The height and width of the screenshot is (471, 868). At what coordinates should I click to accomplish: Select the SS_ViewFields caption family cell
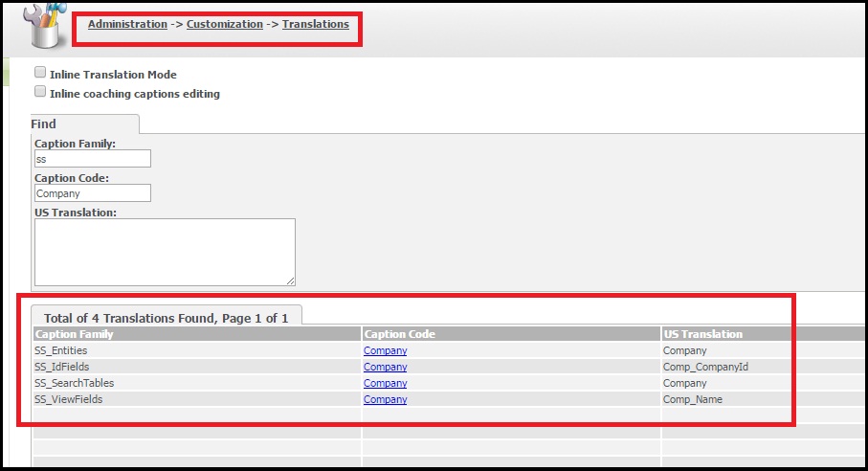[196, 399]
